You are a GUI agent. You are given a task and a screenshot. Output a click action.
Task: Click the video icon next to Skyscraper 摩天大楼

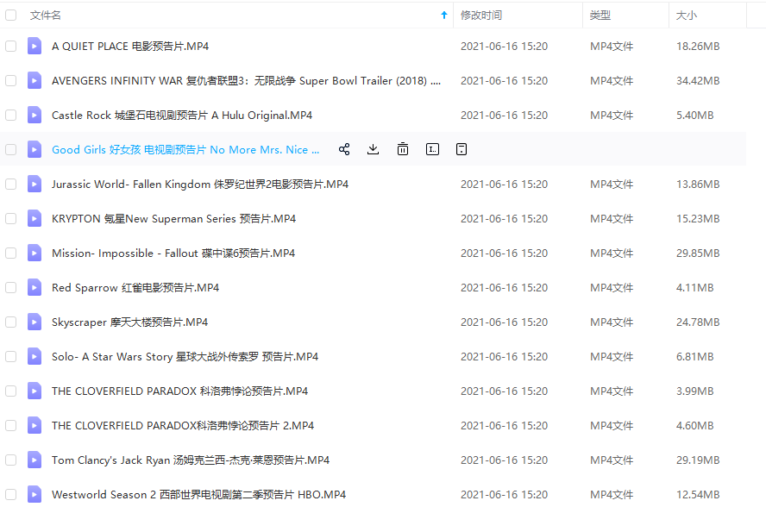pyautogui.click(x=35, y=322)
